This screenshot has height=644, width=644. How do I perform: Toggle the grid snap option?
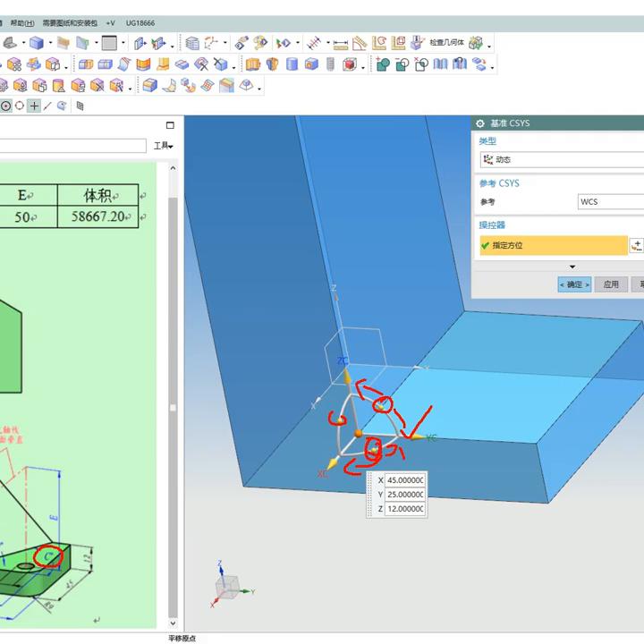point(80,106)
